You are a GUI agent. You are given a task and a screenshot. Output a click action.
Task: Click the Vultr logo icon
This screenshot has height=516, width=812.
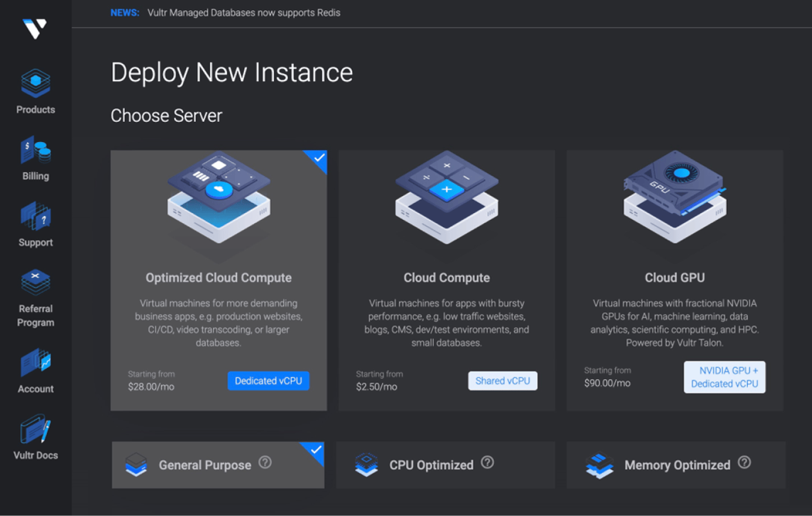point(35,28)
